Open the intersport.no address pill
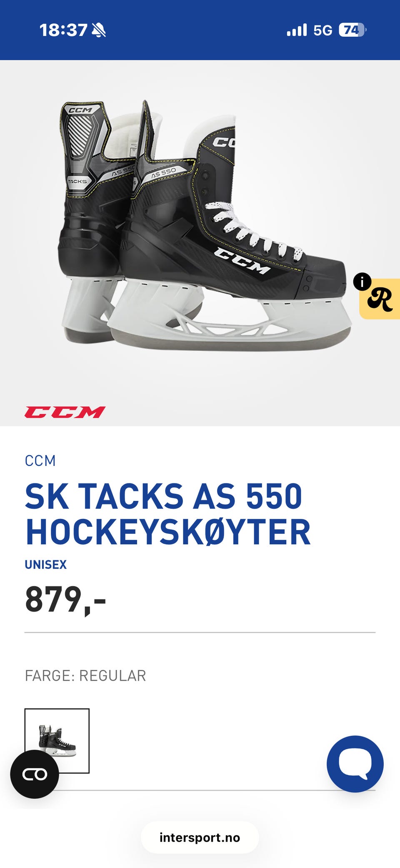The image size is (400, 868). 200,838
